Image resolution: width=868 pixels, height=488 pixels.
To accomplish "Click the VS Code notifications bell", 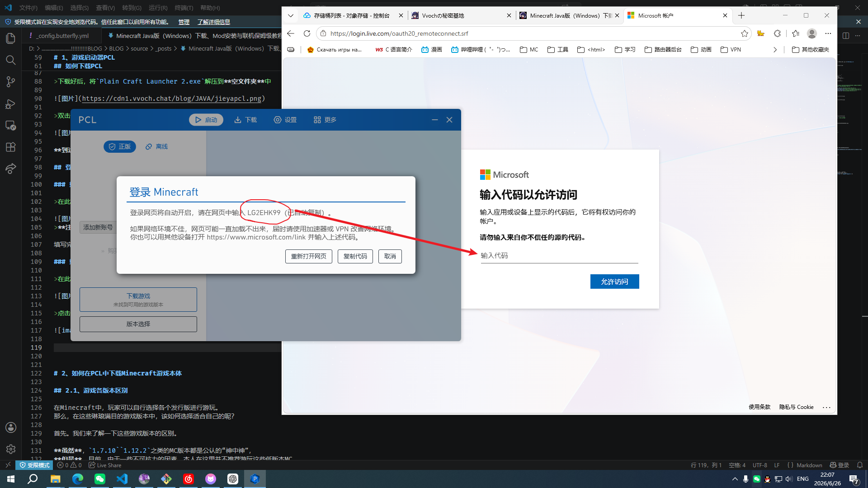I will pyautogui.click(x=860, y=465).
